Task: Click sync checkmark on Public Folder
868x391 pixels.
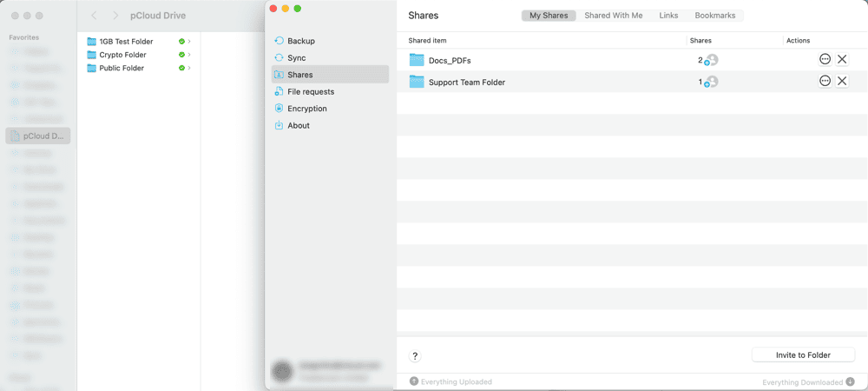Action: (x=181, y=68)
